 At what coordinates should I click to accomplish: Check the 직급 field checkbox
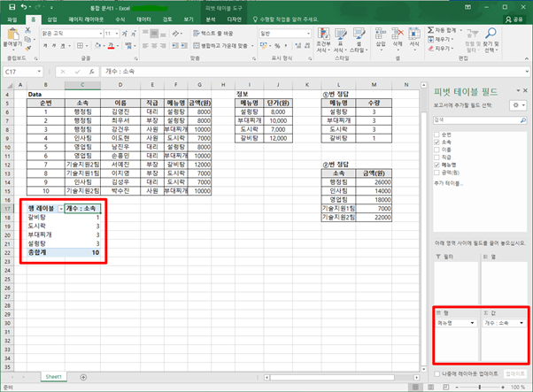tap(436, 157)
